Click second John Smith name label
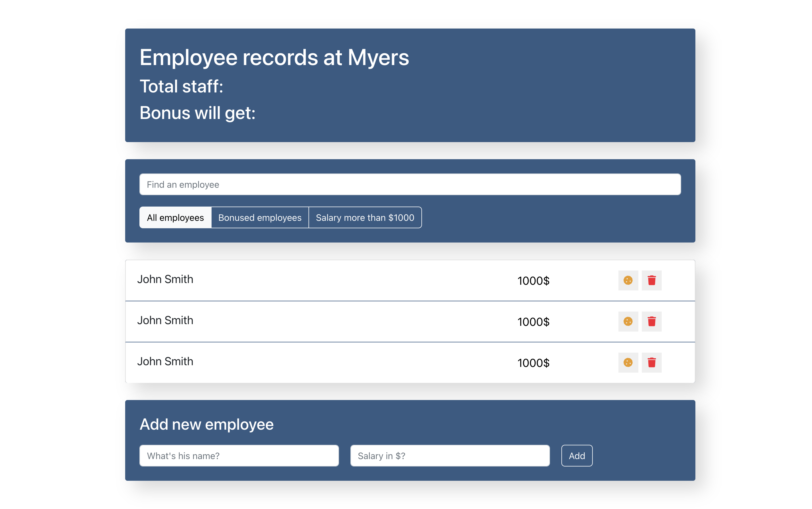This screenshot has width=812, height=509. click(x=165, y=320)
